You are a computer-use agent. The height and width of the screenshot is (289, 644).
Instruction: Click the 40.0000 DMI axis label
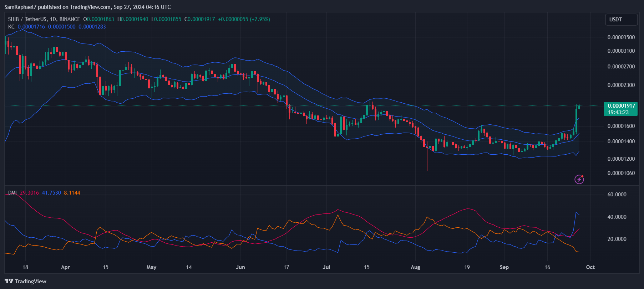(617, 217)
